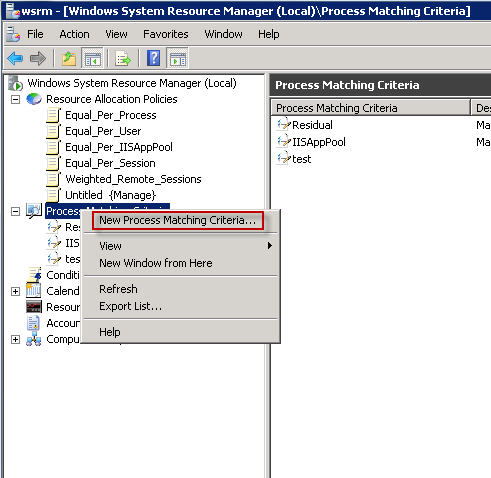Image resolution: width=491 pixels, height=478 pixels.
Task: Expand the Computers tree node
Action: pyautogui.click(x=15, y=339)
